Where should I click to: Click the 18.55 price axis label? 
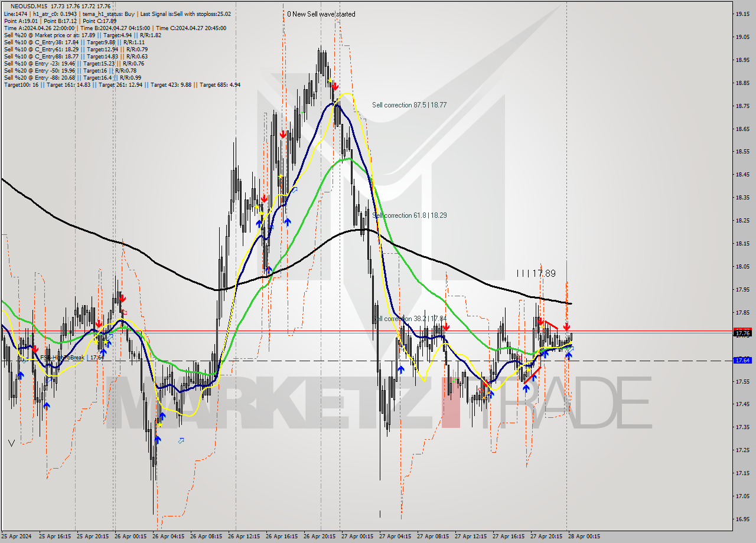742,152
